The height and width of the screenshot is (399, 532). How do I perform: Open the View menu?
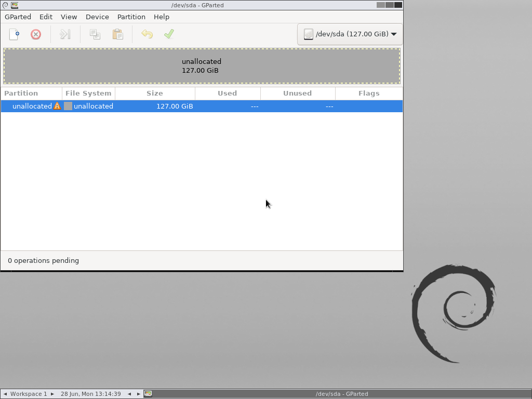(x=69, y=17)
